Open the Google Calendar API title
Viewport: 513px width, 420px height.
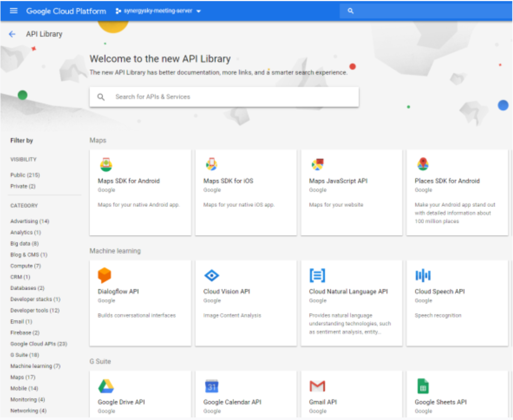pyautogui.click(x=232, y=402)
